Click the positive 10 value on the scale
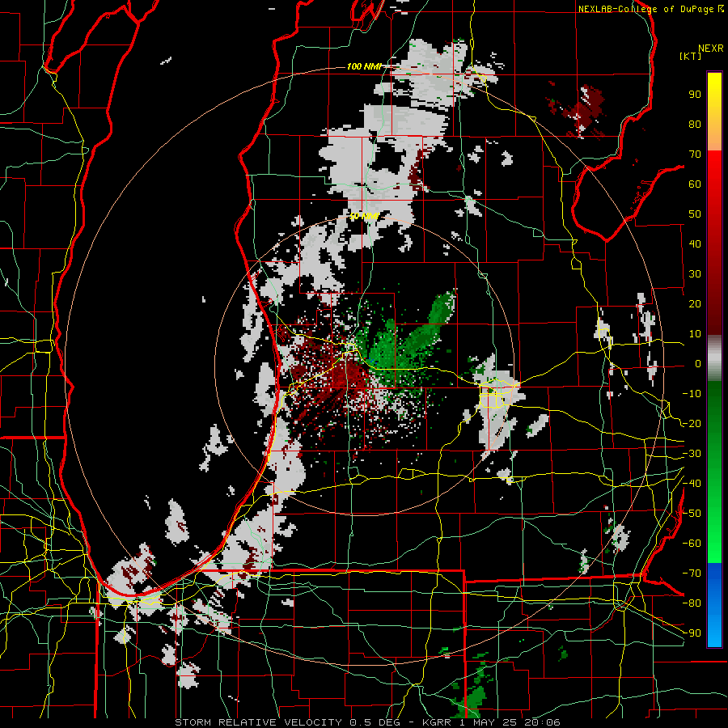 (695, 334)
